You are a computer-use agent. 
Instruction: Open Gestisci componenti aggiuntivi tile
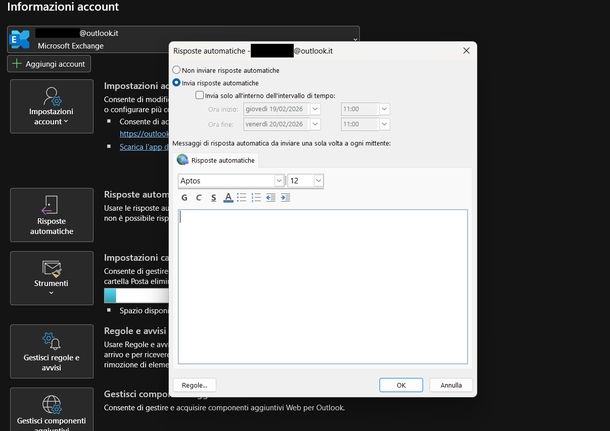point(52,409)
